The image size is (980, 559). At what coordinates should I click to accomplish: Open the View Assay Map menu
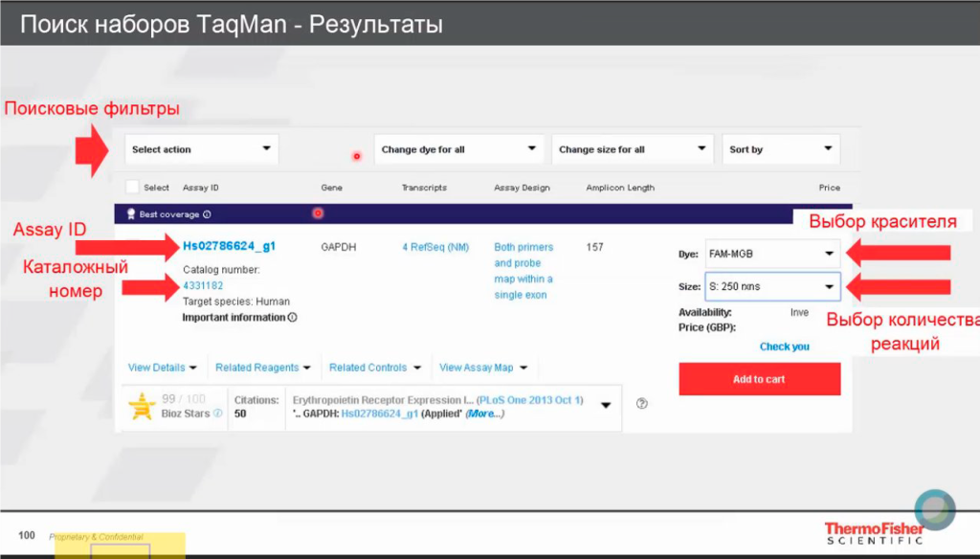click(x=477, y=368)
